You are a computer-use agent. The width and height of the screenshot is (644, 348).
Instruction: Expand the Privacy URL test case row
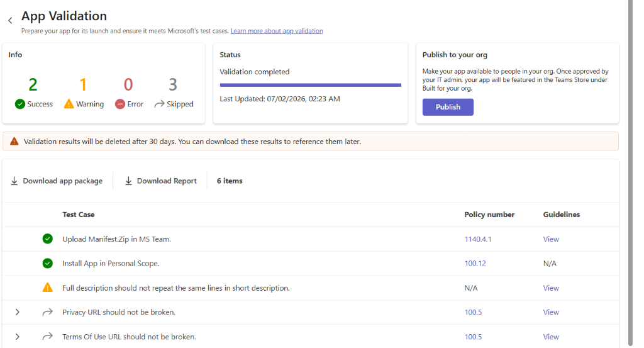(17, 312)
